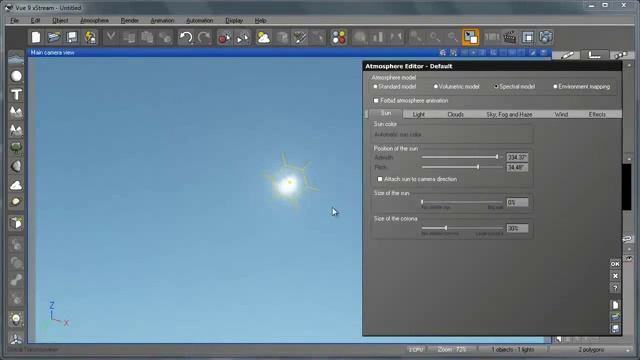This screenshot has height=360, width=640.
Task: Click the save atmosphere disk icon in editor
Action: tap(615, 329)
